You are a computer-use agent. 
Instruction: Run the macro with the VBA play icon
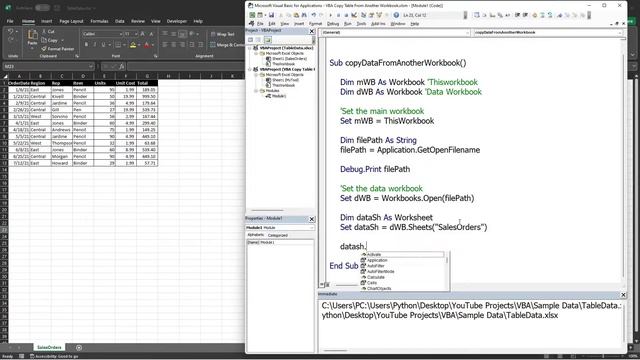[x=330, y=15]
